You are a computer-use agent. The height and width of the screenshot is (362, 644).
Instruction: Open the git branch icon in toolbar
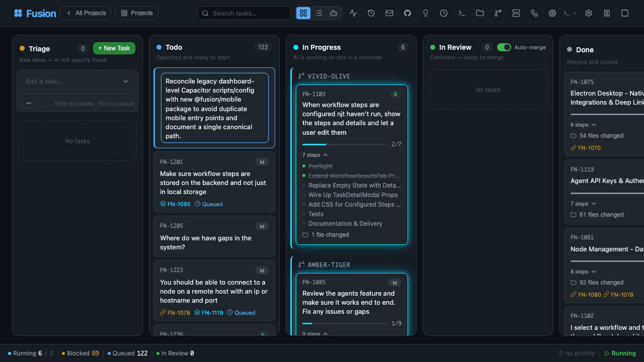click(x=498, y=13)
